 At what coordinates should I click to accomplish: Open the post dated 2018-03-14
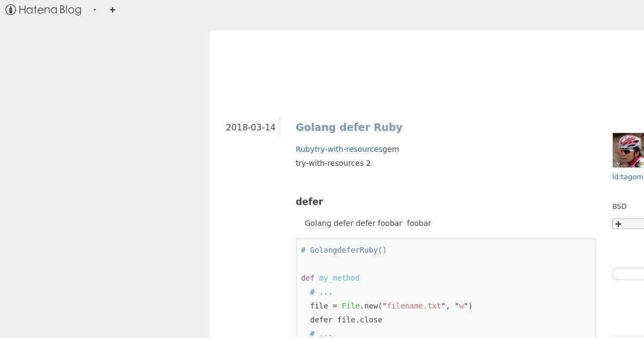[251, 127]
